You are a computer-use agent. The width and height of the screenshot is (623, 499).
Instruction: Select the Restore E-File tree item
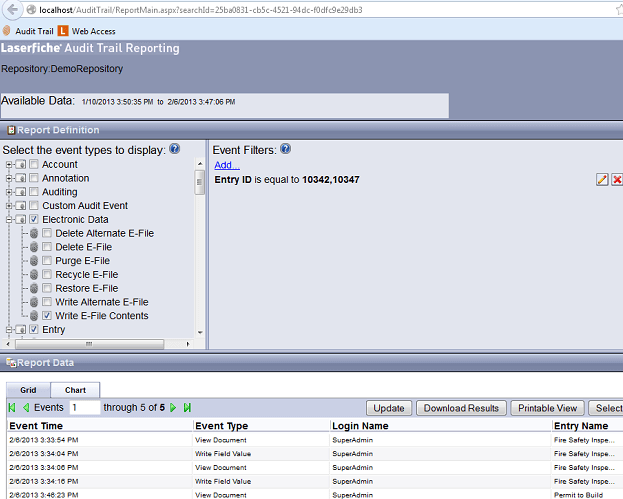(87, 288)
